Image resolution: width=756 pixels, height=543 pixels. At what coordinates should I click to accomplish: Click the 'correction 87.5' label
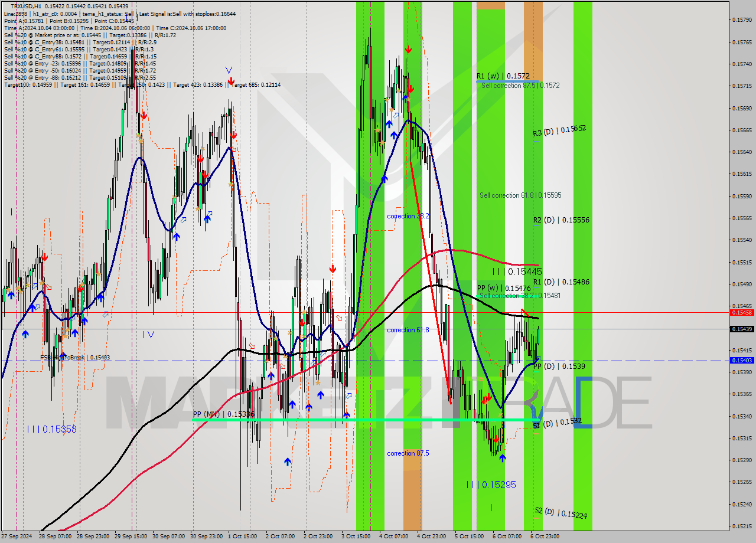tap(408, 453)
